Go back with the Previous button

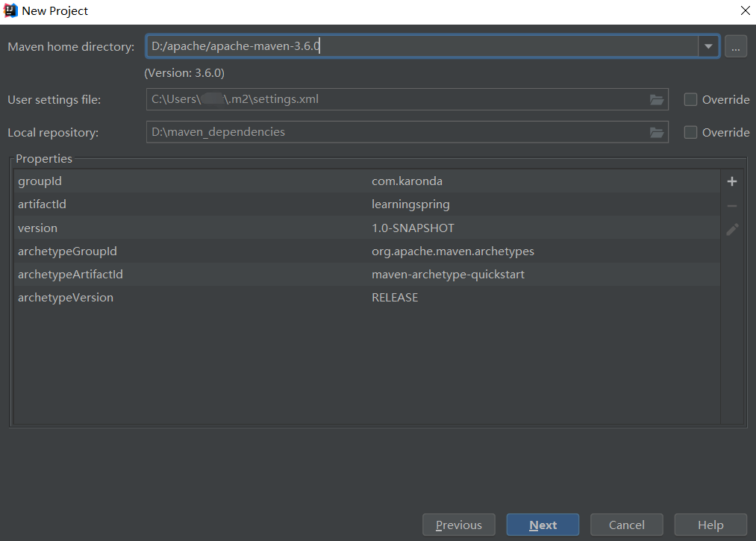click(x=458, y=525)
